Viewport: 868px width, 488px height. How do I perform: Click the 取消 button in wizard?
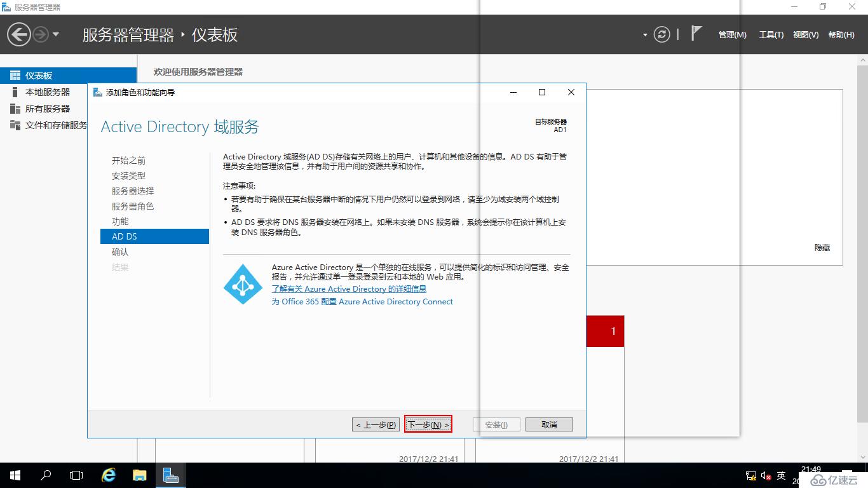549,424
